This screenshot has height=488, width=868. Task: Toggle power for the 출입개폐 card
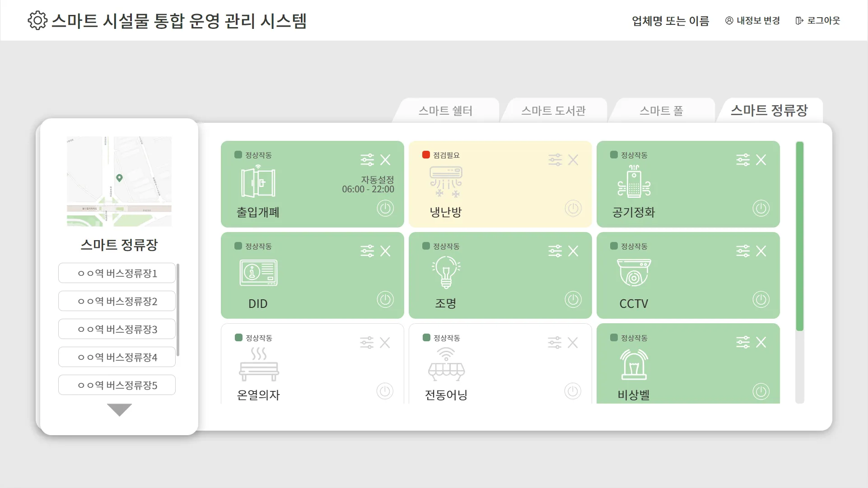tap(385, 209)
